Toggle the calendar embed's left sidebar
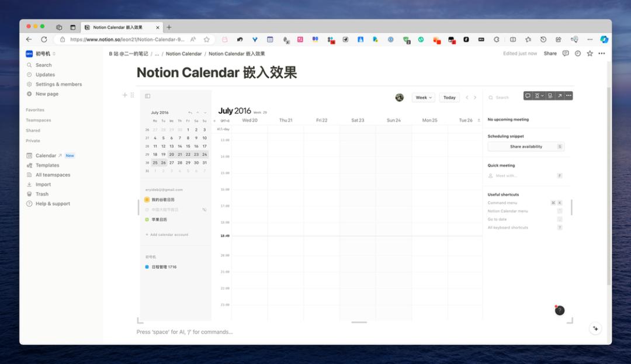The image size is (631, 364). pos(148,96)
